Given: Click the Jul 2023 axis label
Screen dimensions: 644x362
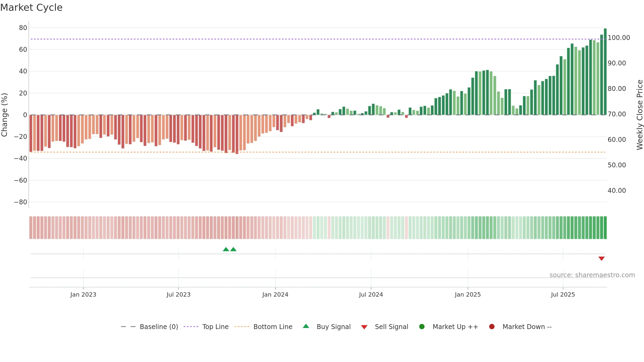Looking at the screenshot, I should coord(178,294).
